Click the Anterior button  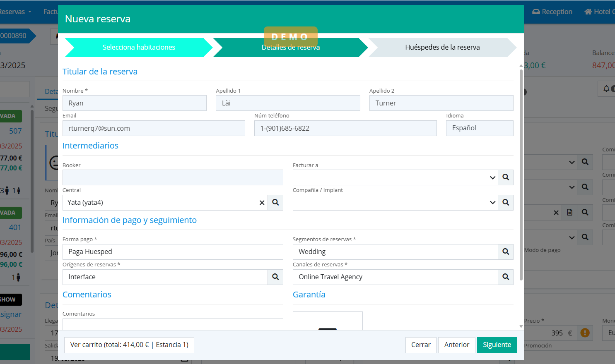456,345
